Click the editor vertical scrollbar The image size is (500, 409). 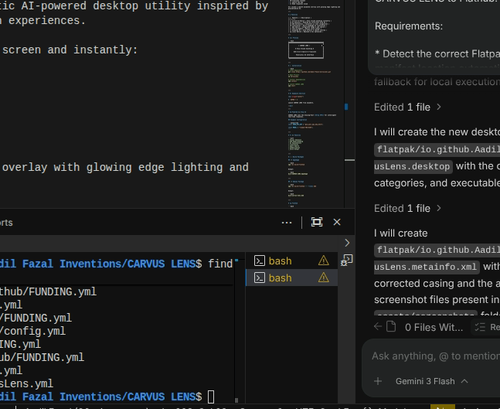(x=350, y=103)
